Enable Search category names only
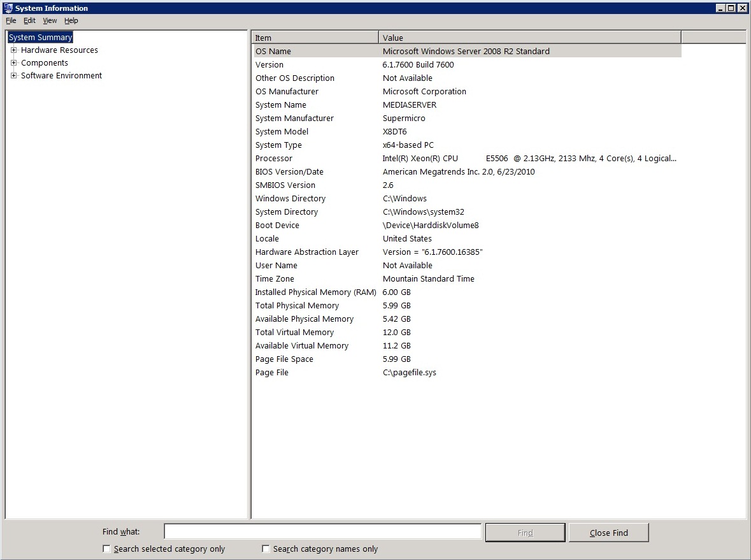The height and width of the screenshot is (560, 751). (266, 549)
